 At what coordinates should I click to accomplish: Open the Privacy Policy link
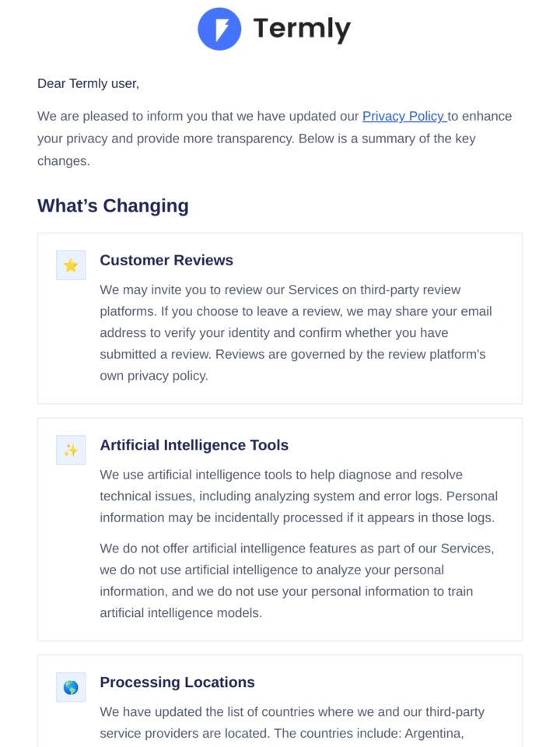[404, 116]
